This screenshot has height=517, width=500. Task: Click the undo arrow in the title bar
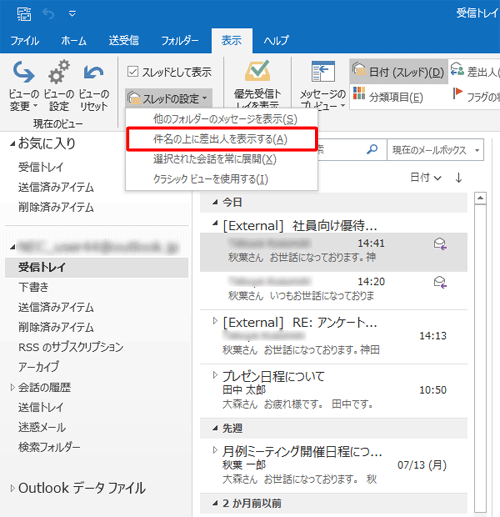pyautogui.click(x=48, y=14)
